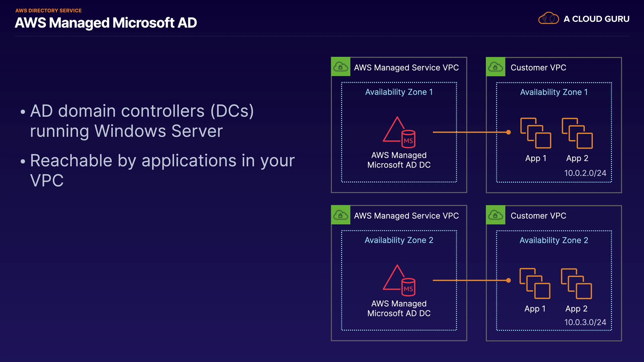Click the Reachable by applications bullet text
This screenshot has height=362, width=644.
click(162, 170)
